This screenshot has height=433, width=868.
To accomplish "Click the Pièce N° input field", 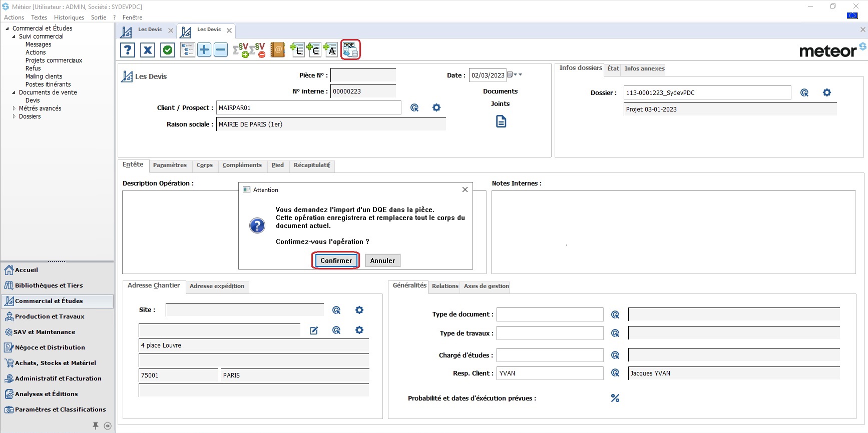I will tap(363, 75).
